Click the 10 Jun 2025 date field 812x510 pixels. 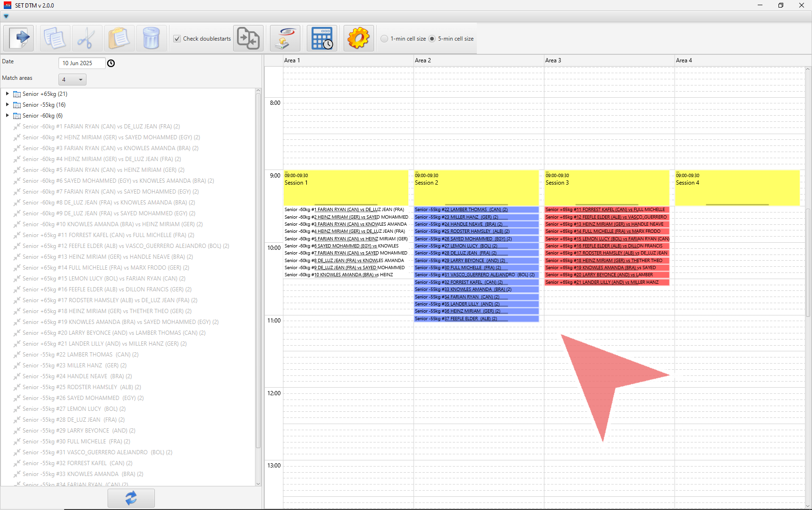point(81,63)
